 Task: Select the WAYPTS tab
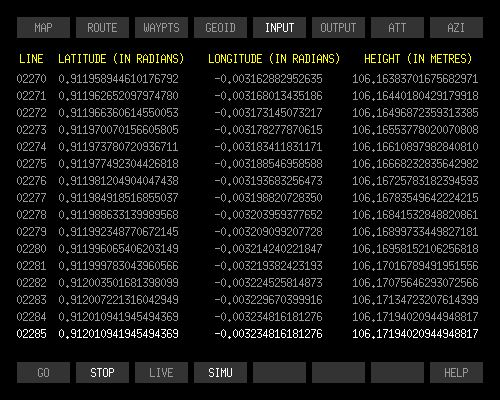pos(161,28)
